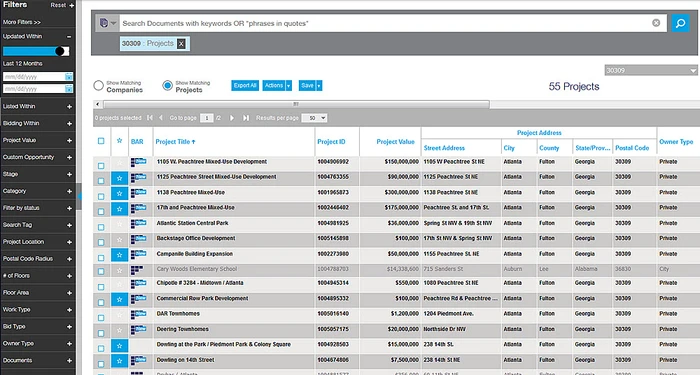Click the keyword search input field

pyautogui.click(x=385, y=23)
